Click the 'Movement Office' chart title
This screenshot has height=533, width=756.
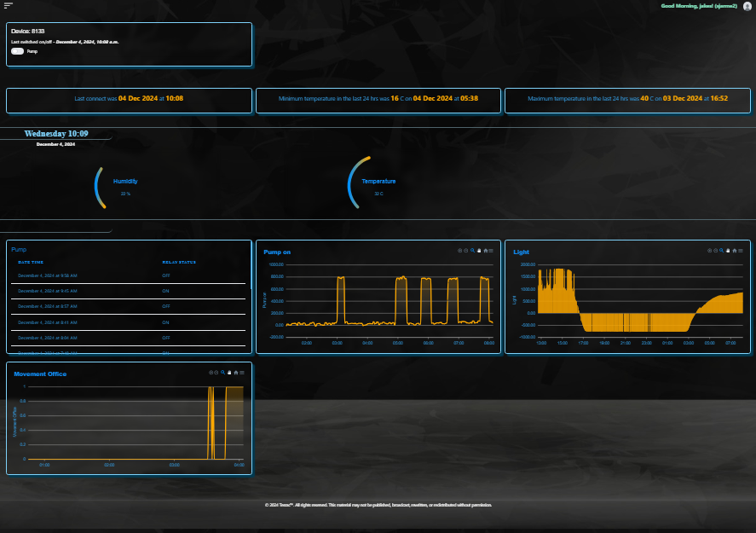[x=40, y=374]
